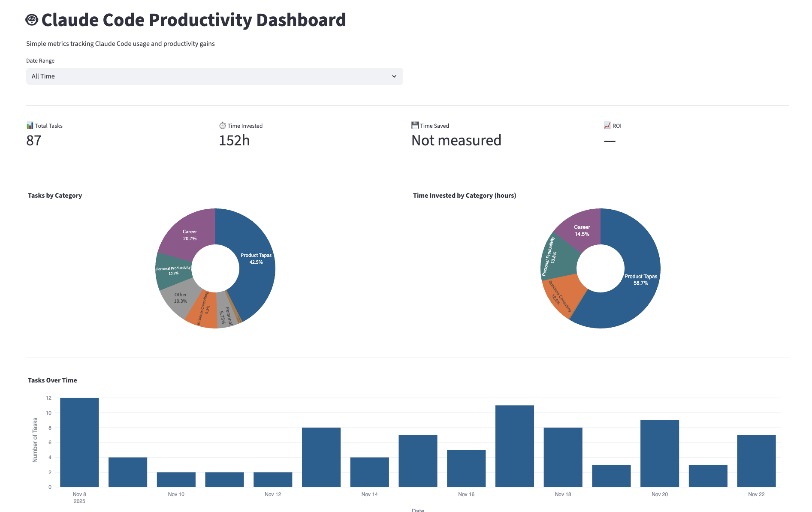The width and height of the screenshot is (812, 512).
Task: Click the 'Nov 8 2025' x-axis label
Action: click(79, 498)
